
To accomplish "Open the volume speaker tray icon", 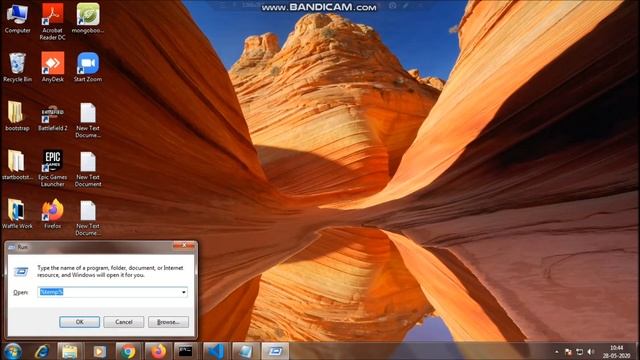I will pyautogui.click(x=591, y=352).
